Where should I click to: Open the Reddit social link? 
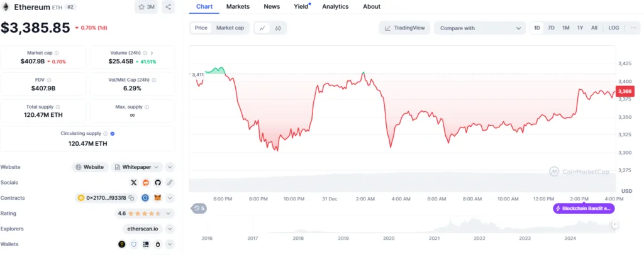[x=145, y=182]
